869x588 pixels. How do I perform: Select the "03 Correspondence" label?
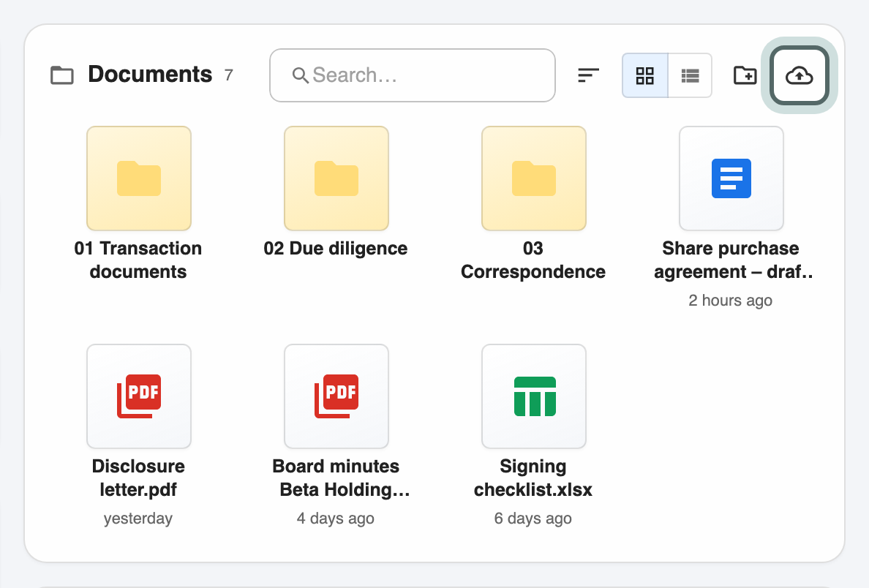click(x=533, y=260)
